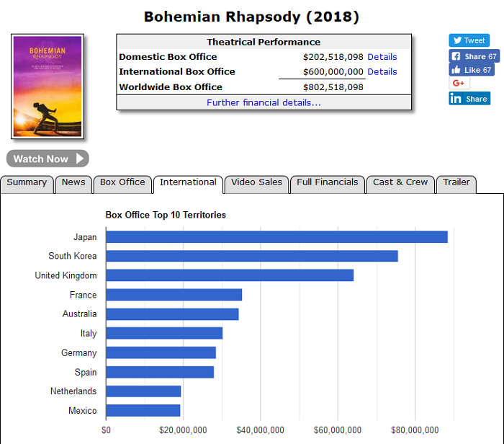Switch to the Video Sales tab
Viewport: 504px width, 444px height.
click(256, 185)
